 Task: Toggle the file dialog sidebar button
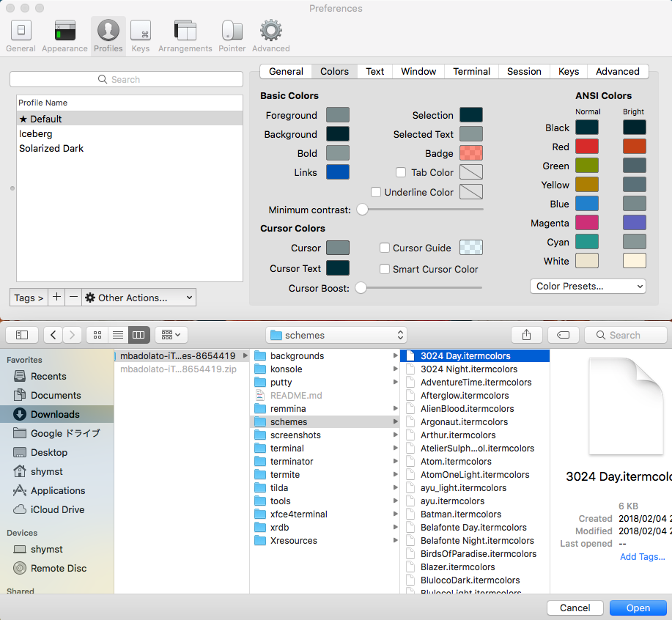tap(22, 335)
